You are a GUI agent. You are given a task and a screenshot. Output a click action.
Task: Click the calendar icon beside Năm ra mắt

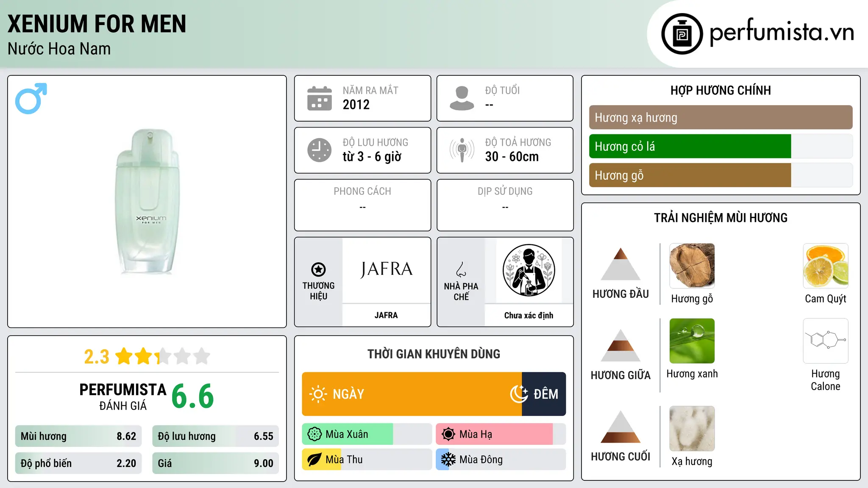(x=320, y=98)
